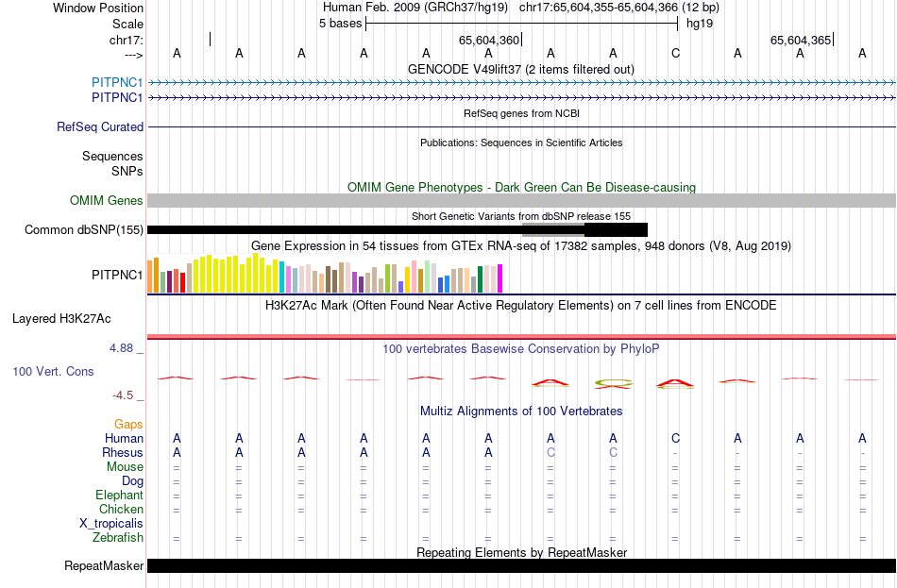Click the red bar in GTEx expression chart
The width and height of the screenshot is (897, 588).
point(182,282)
